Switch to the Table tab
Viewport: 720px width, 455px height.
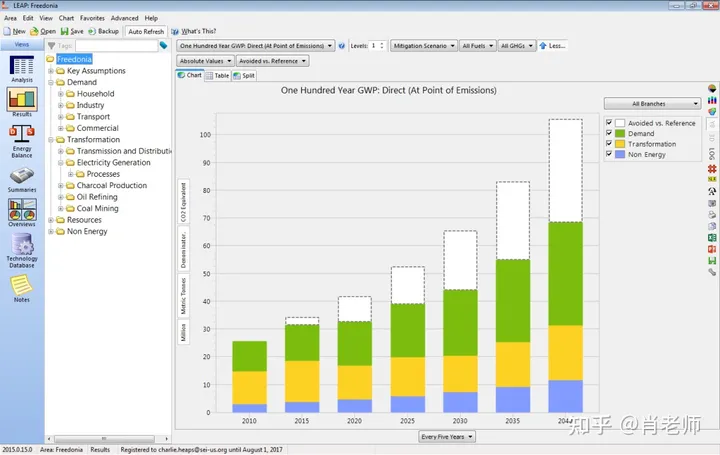pos(218,76)
